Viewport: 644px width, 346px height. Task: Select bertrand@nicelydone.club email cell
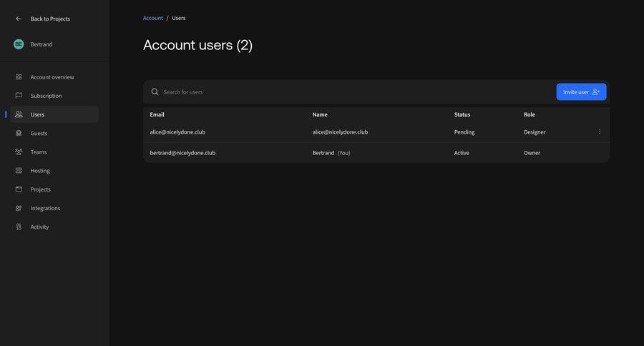tap(182, 153)
